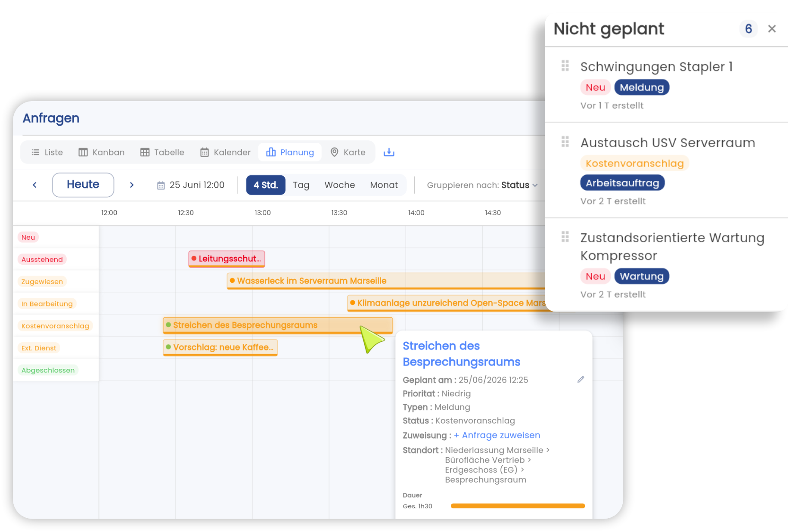Click the In Bearbeitung status label
The image size is (801, 532).
[x=47, y=303]
